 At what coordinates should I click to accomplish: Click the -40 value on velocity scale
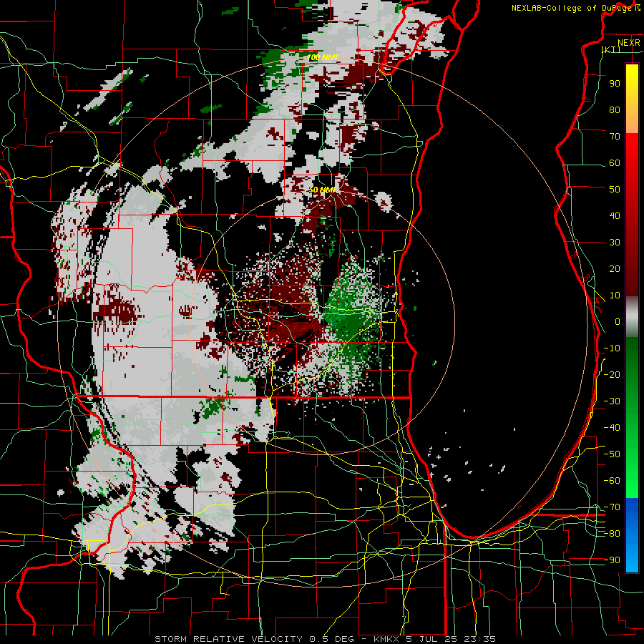(x=612, y=428)
